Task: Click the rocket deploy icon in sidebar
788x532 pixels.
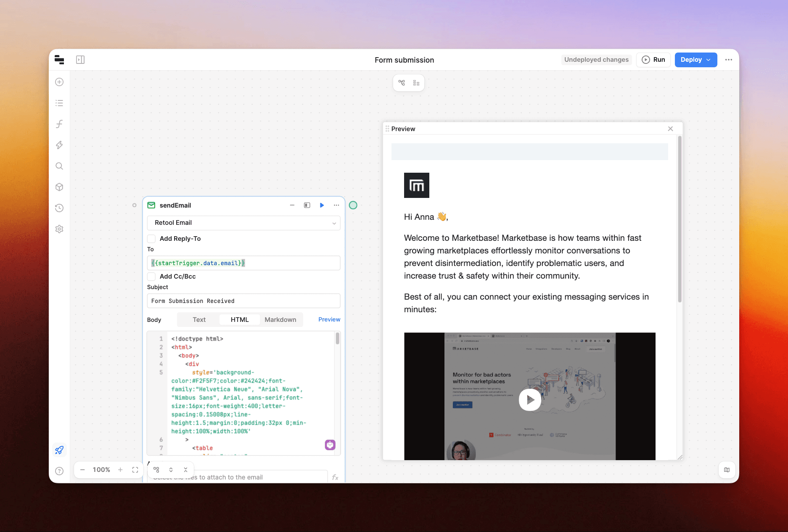Action: [x=59, y=450]
